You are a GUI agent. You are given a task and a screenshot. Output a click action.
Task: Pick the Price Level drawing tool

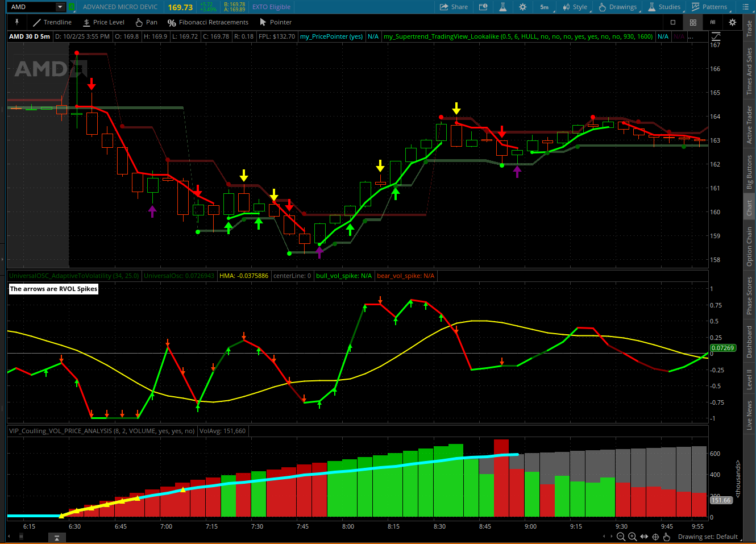(x=103, y=22)
